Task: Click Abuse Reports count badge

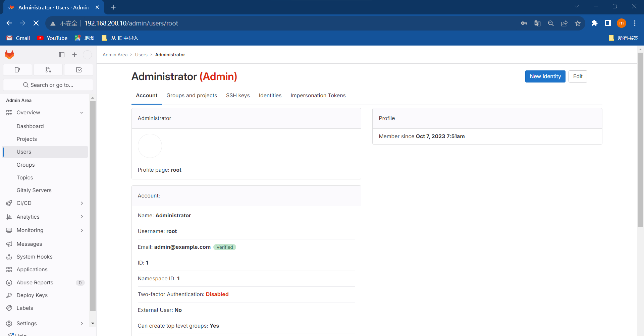Action: coord(80,283)
